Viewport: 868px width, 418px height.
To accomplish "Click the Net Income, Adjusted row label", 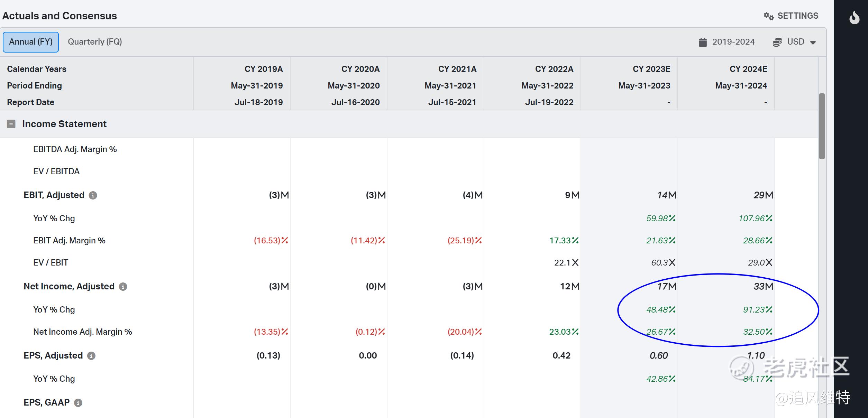I will pyautogui.click(x=69, y=286).
